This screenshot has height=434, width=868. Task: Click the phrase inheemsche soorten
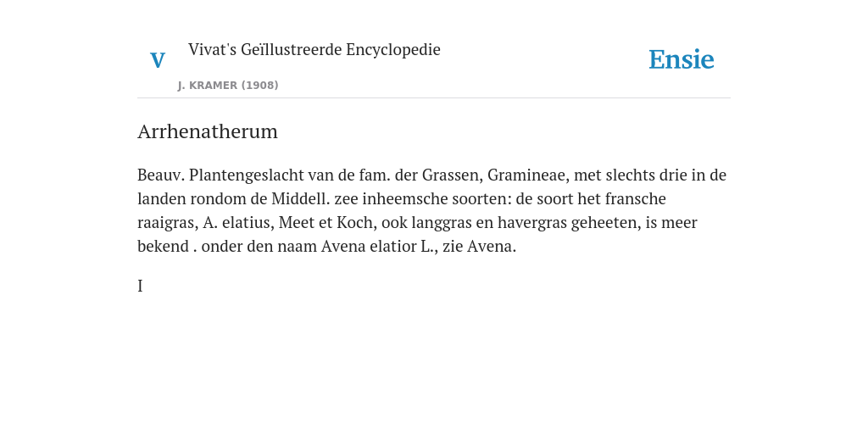point(437,198)
